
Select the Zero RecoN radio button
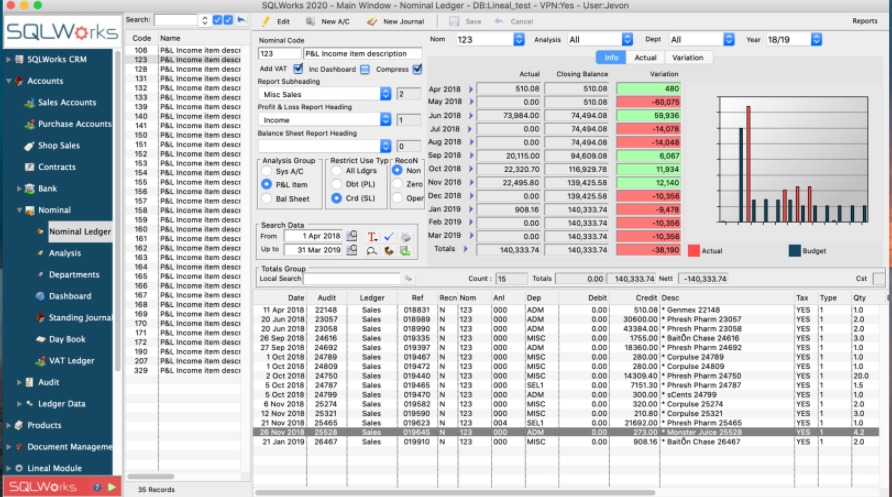tap(398, 184)
